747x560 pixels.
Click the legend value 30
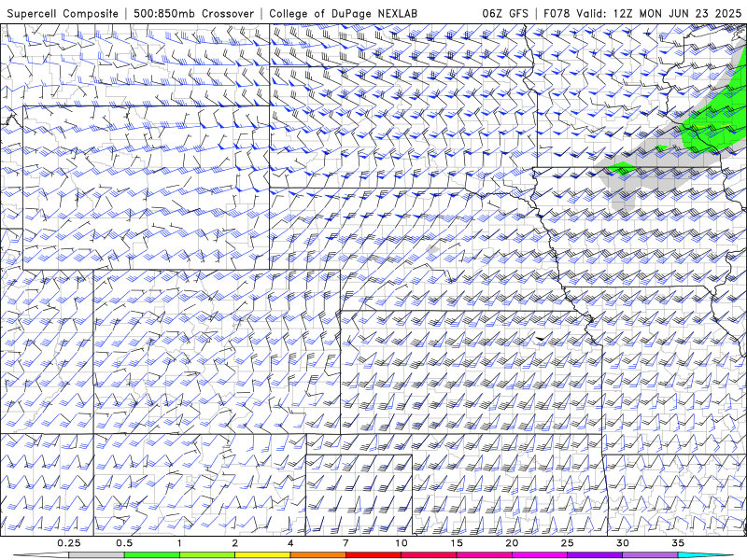(622, 543)
